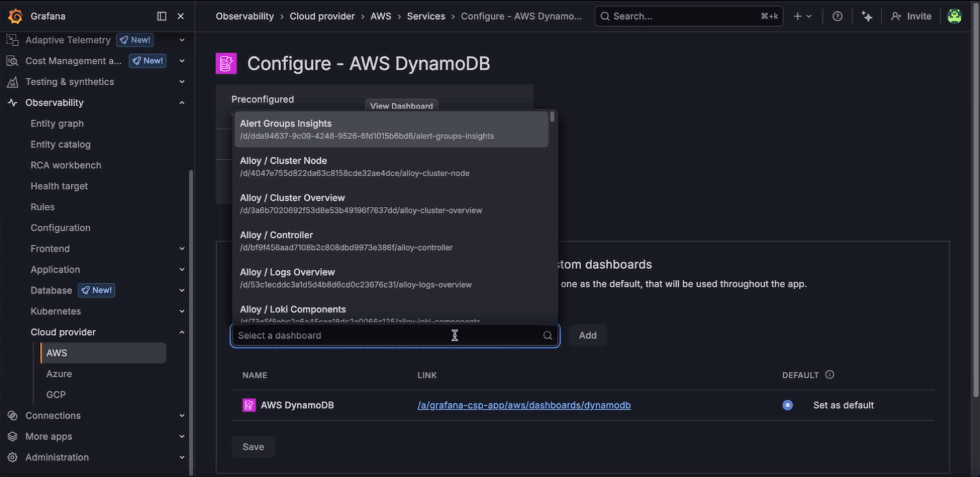Viewport: 980px width, 477px height.
Task: Focus the Select a dashboard input
Action: coord(395,335)
